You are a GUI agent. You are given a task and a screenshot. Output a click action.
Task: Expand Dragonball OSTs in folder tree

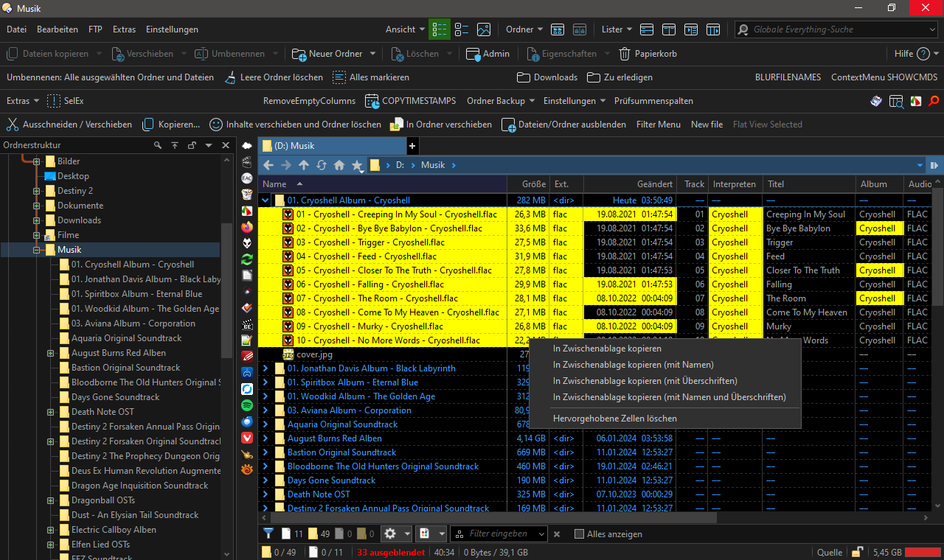pyautogui.click(x=51, y=500)
